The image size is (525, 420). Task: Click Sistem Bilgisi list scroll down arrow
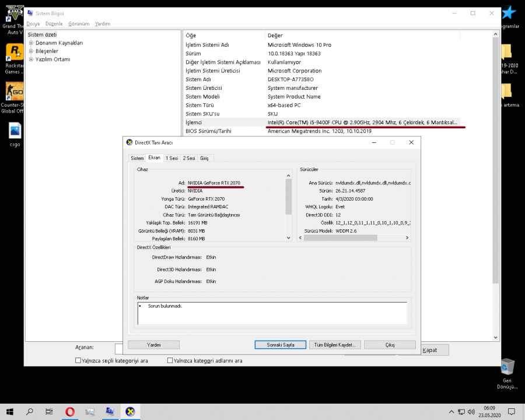pyautogui.click(x=496, y=338)
